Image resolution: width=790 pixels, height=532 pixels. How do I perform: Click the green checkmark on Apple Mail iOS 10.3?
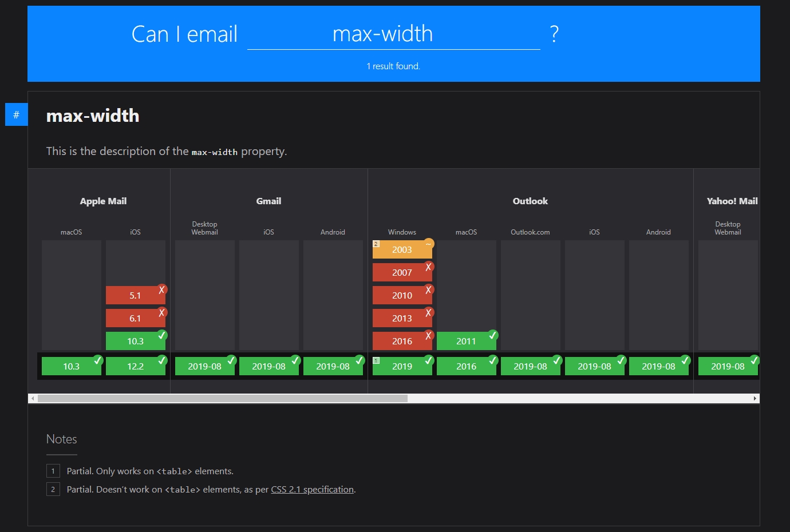pyautogui.click(x=162, y=335)
